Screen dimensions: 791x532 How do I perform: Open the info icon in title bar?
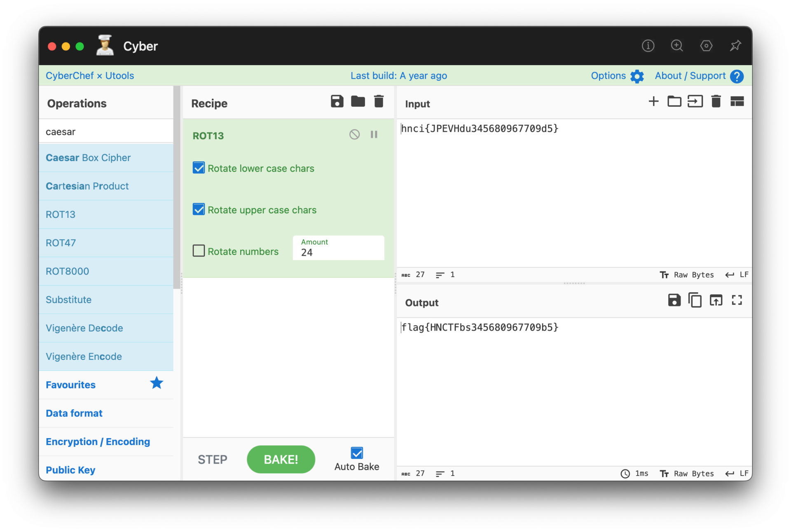pyautogui.click(x=648, y=46)
